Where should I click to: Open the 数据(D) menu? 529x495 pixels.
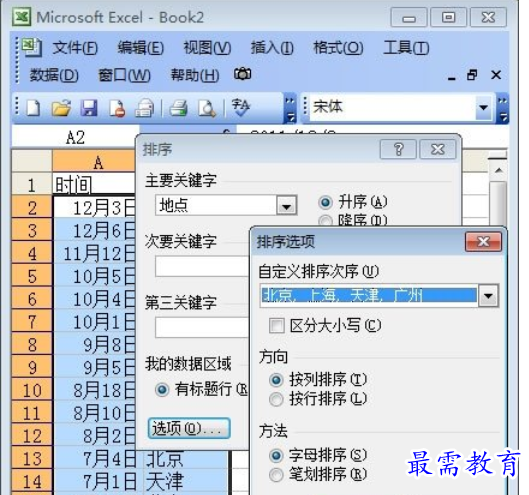54,75
